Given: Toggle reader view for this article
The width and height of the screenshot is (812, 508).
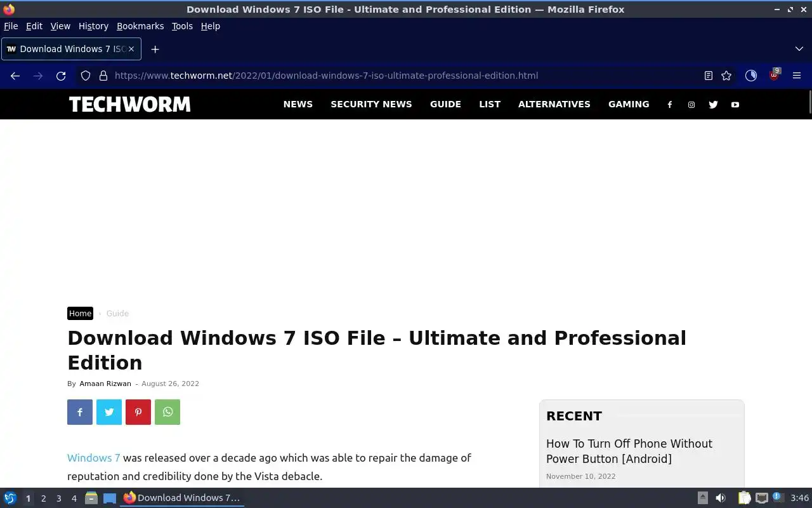Looking at the screenshot, I should click(x=709, y=76).
